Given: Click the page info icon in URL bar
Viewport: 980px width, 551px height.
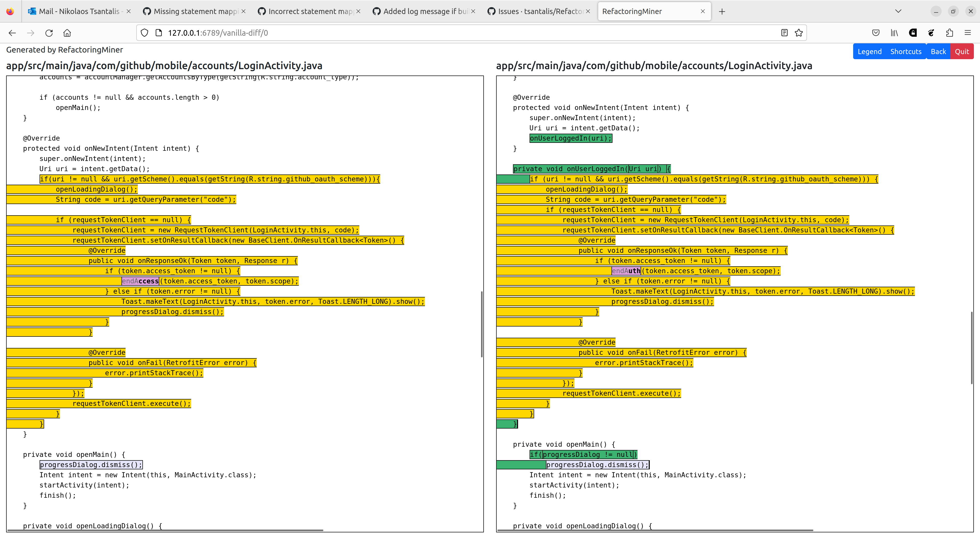Looking at the screenshot, I should (159, 33).
